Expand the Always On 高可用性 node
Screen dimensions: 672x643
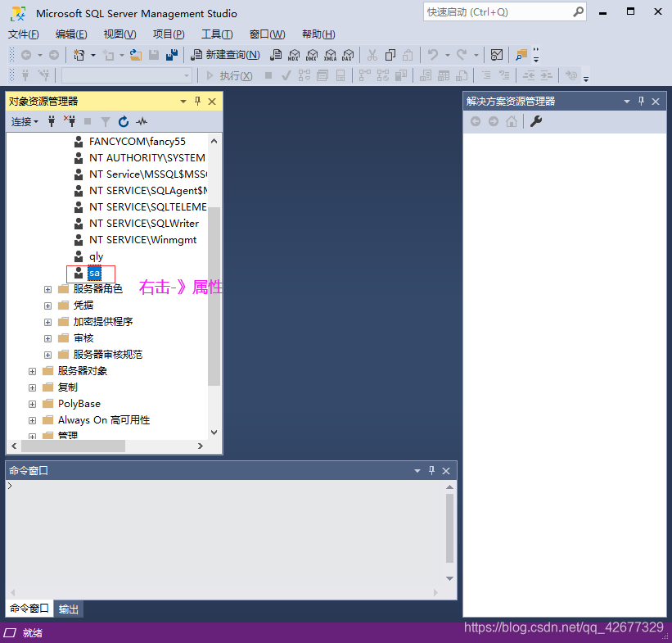[32, 420]
